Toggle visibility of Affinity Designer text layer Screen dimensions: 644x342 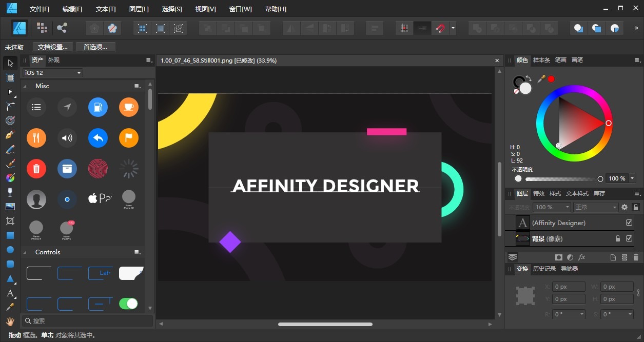click(629, 223)
